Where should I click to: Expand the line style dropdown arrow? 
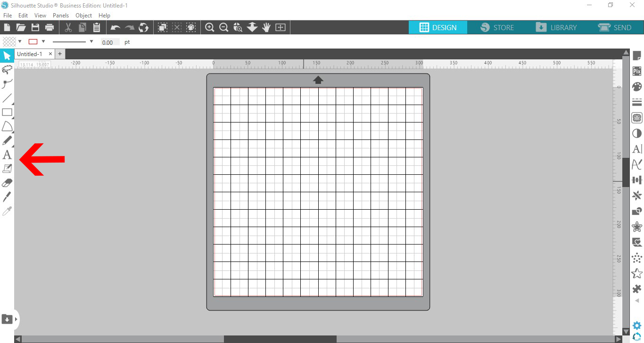(x=91, y=42)
